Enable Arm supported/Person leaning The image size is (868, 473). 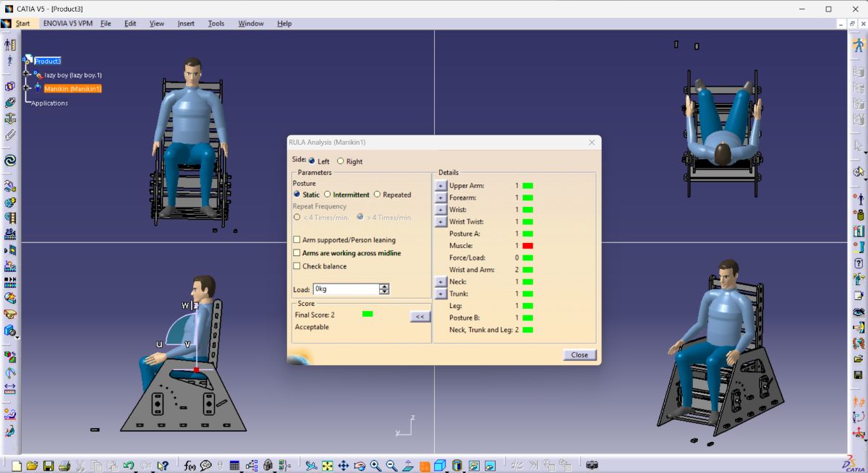297,239
